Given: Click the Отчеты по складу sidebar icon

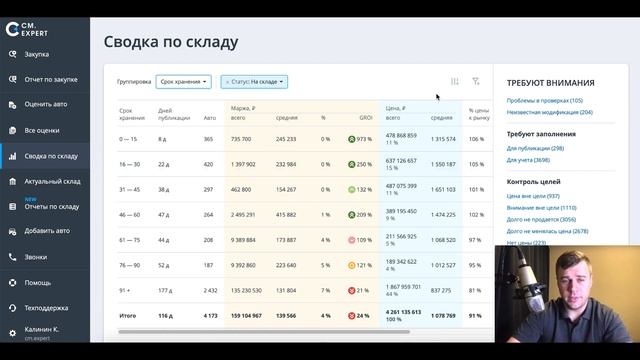Looking at the screenshot, I should click(13, 207).
